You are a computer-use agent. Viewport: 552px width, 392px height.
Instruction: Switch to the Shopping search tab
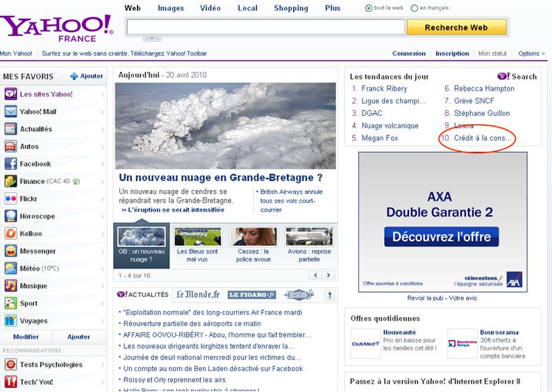(x=291, y=8)
